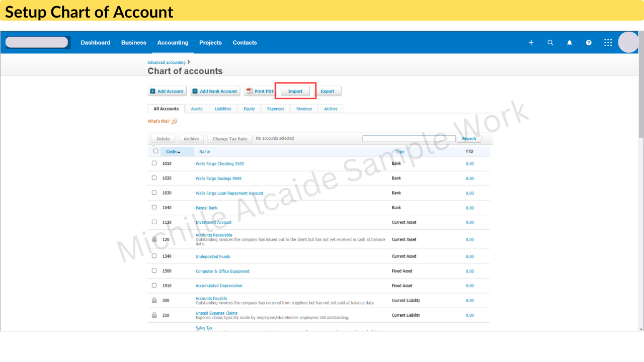644x362 pixels.
Task: Open the Paypal Bank account
Action: (x=207, y=208)
